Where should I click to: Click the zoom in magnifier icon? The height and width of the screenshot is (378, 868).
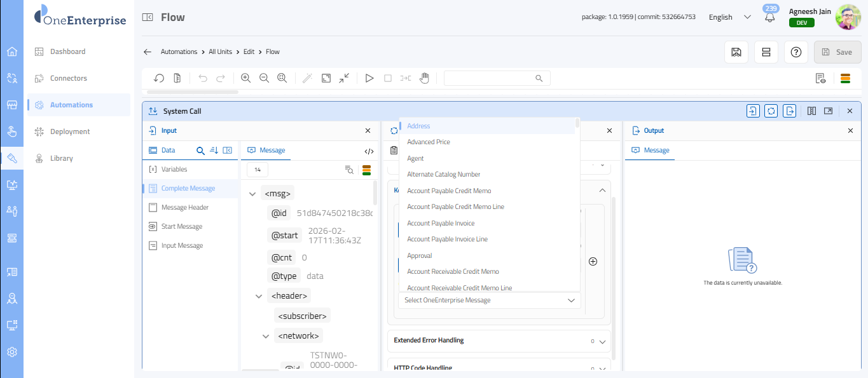point(246,78)
